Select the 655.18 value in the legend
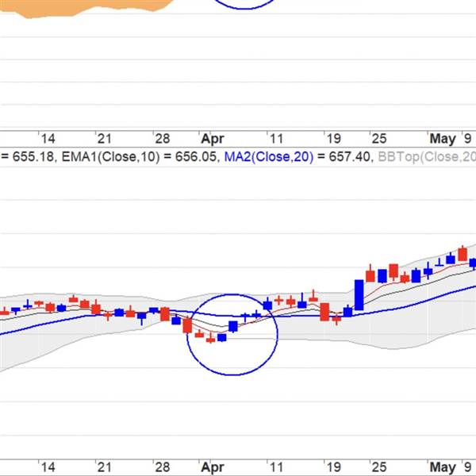 click(33, 156)
